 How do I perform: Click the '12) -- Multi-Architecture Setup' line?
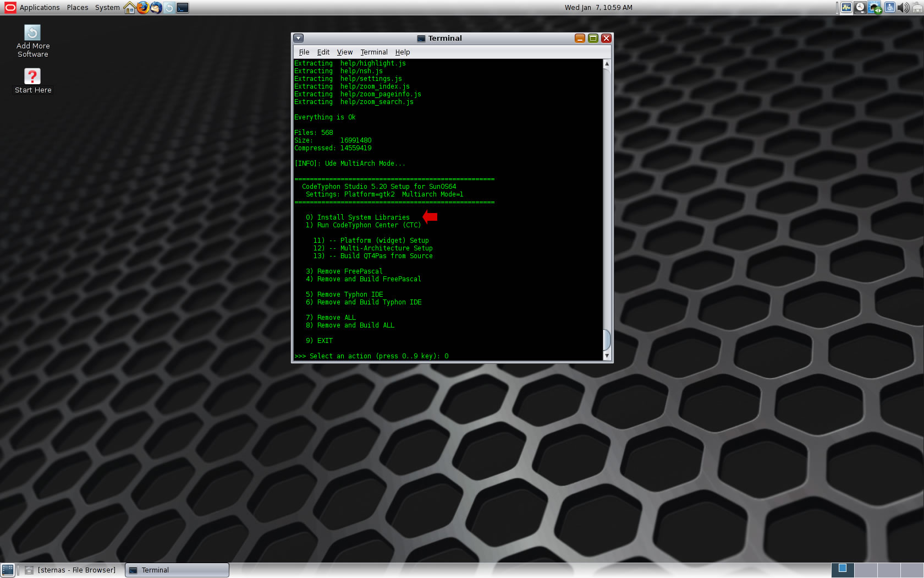(373, 248)
